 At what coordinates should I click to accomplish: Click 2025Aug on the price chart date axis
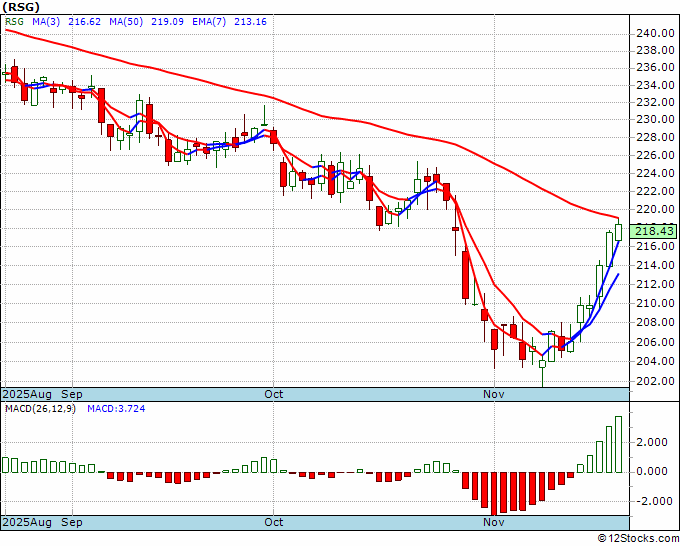pyautogui.click(x=27, y=394)
